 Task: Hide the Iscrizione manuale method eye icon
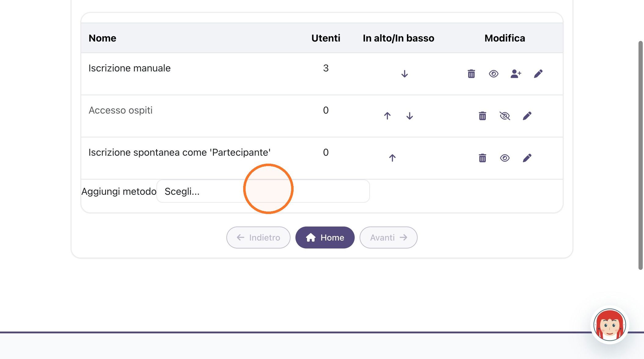pos(493,74)
